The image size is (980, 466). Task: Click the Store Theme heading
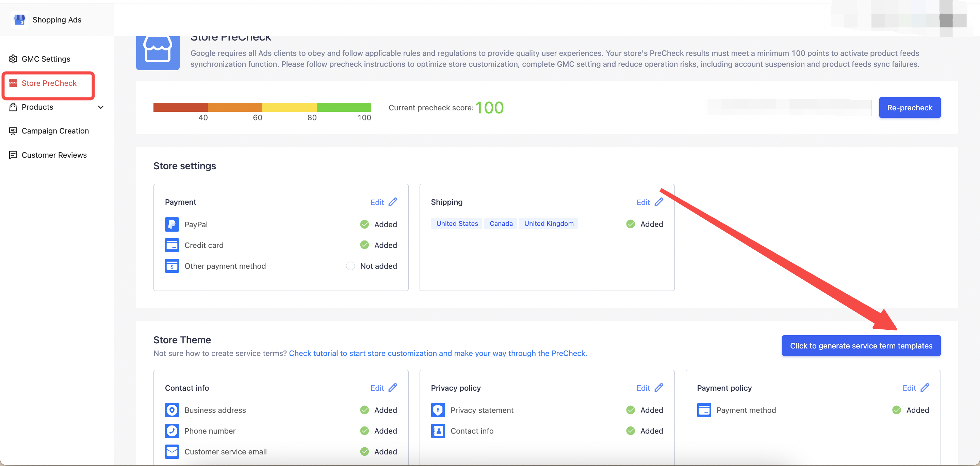(182, 340)
